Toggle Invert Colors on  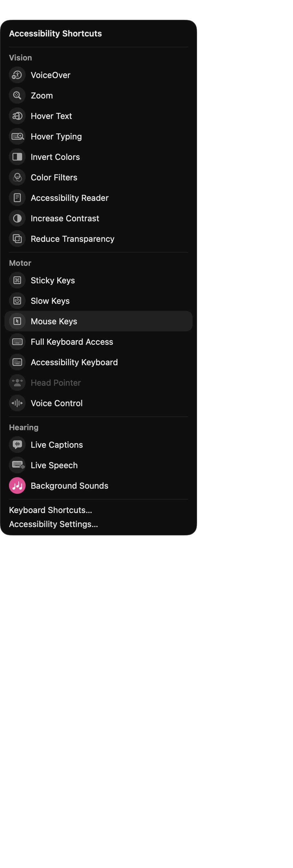point(99,157)
